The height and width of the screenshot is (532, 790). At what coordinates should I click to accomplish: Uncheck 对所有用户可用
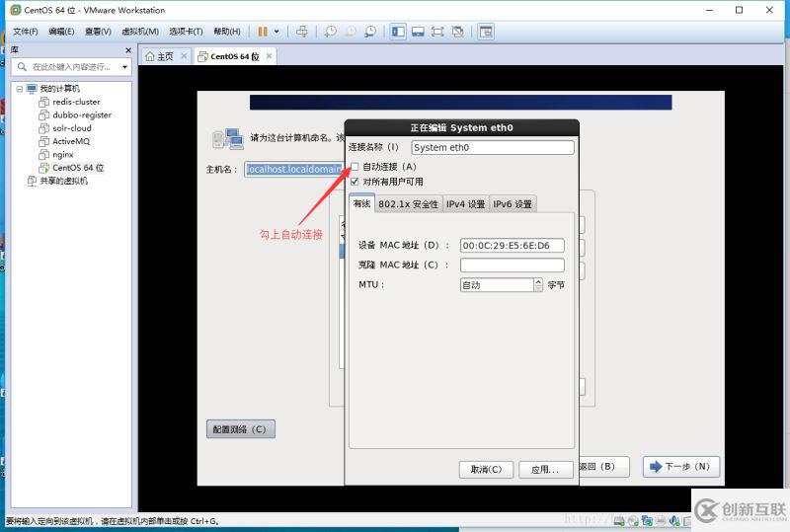(355, 182)
